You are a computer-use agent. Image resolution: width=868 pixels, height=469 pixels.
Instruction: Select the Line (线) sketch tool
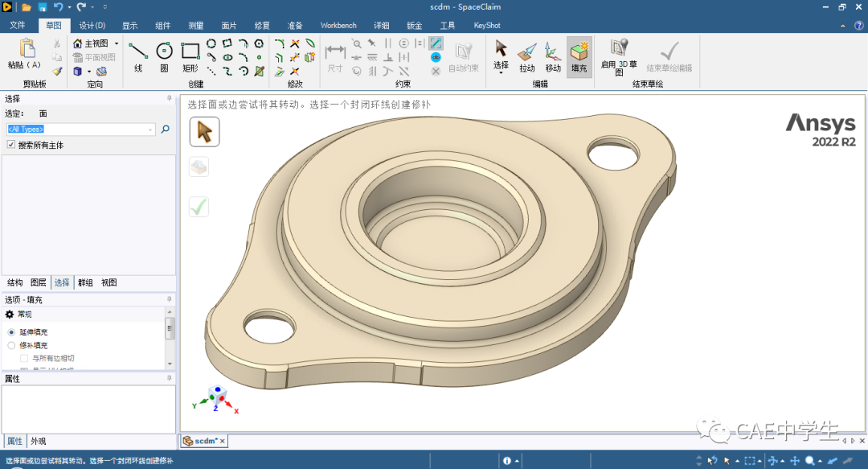pos(138,56)
